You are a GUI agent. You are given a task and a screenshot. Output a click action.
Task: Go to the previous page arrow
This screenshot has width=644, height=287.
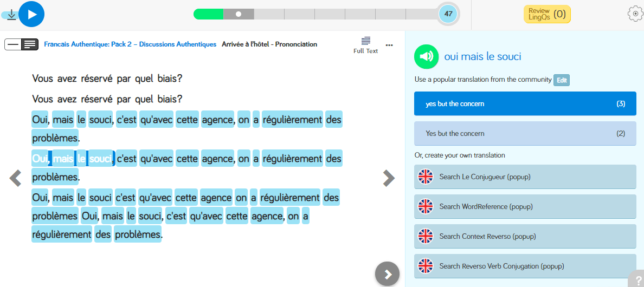coord(15,178)
